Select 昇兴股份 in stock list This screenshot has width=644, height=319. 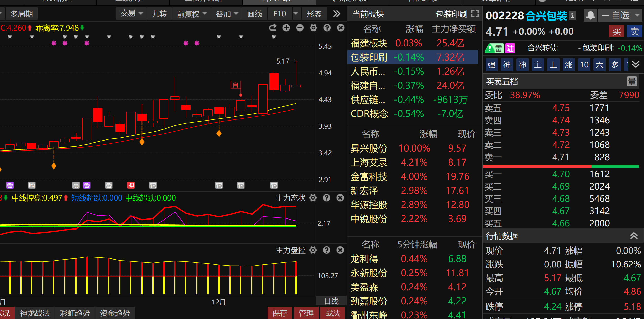click(x=369, y=148)
